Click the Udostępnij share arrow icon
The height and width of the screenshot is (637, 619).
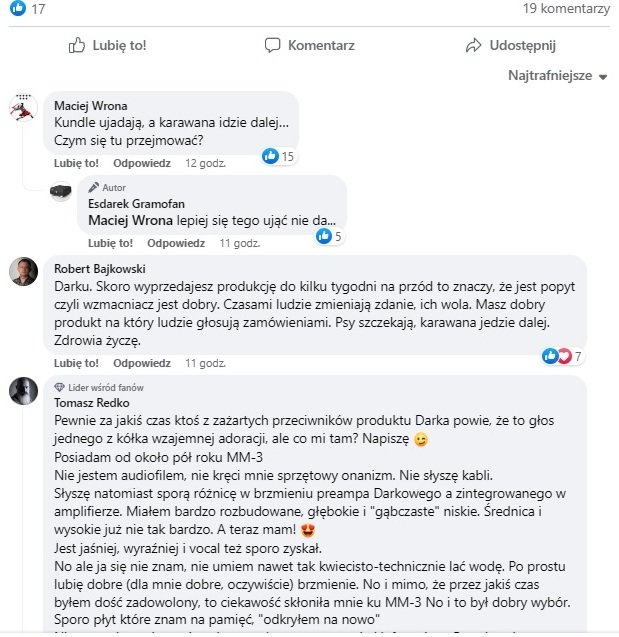click(474, 45)
